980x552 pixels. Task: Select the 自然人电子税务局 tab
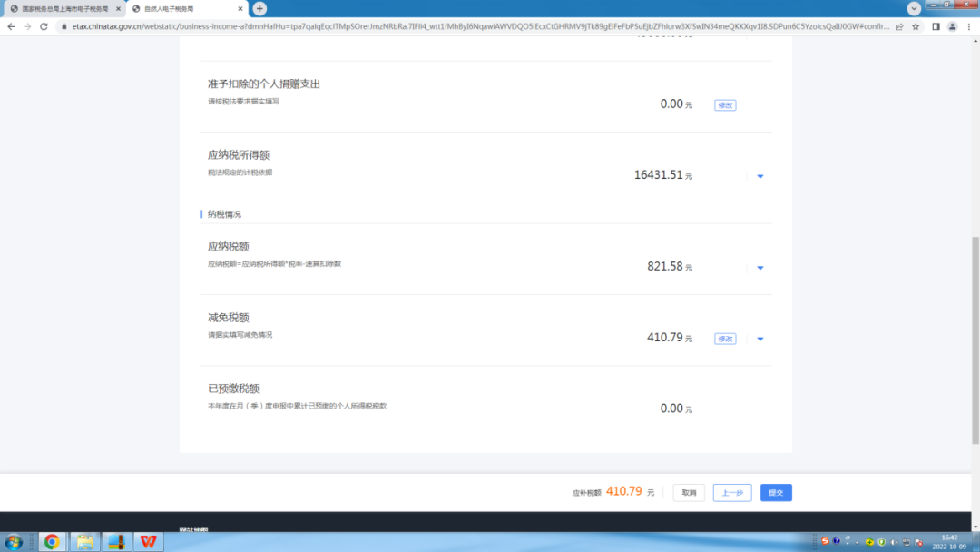(187, 9)
